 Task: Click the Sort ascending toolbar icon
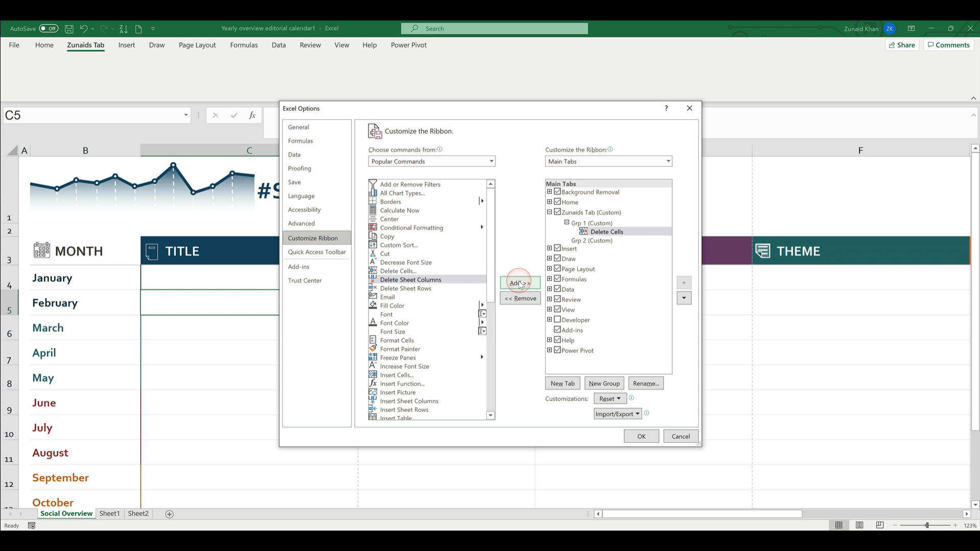coord(124,29)
